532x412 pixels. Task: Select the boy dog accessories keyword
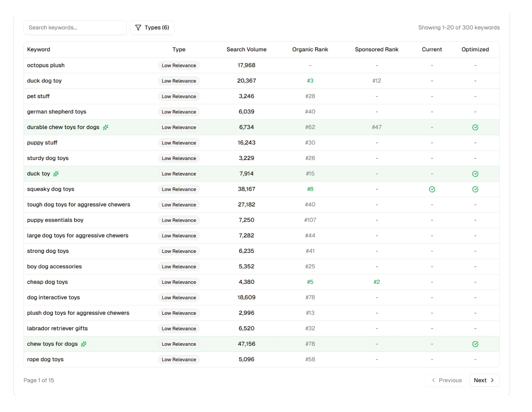point(54,266)
